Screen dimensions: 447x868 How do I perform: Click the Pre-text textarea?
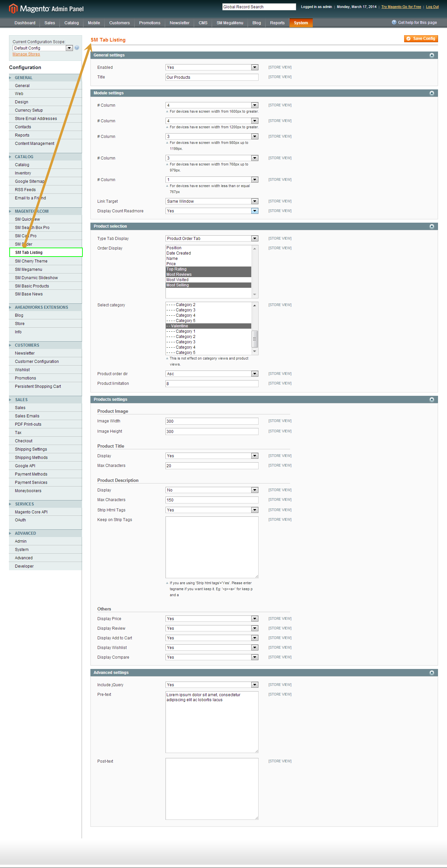(212, 722)
